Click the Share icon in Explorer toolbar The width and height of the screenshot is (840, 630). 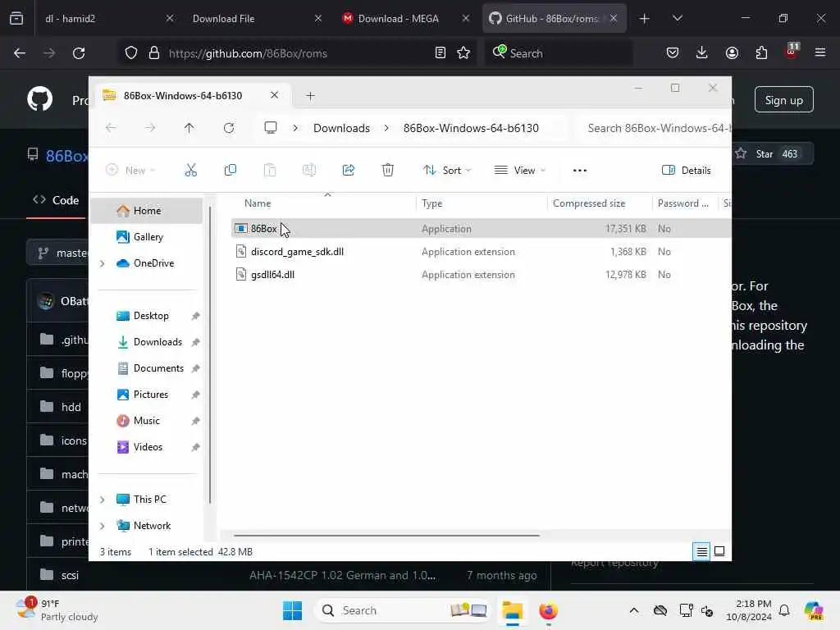pos(348,171)
